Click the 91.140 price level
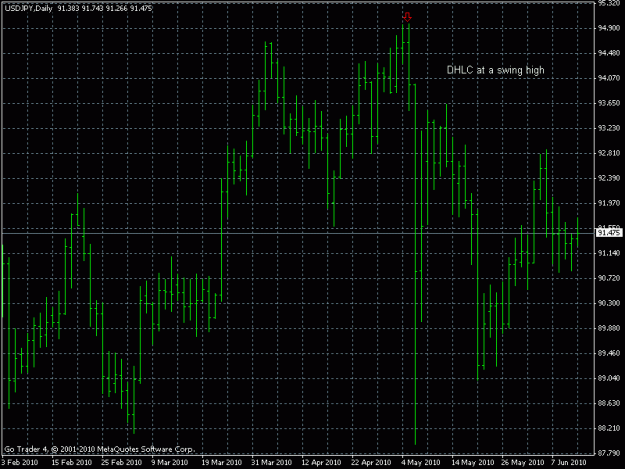This screenshot has width=625, height=469. pos(609,253)
